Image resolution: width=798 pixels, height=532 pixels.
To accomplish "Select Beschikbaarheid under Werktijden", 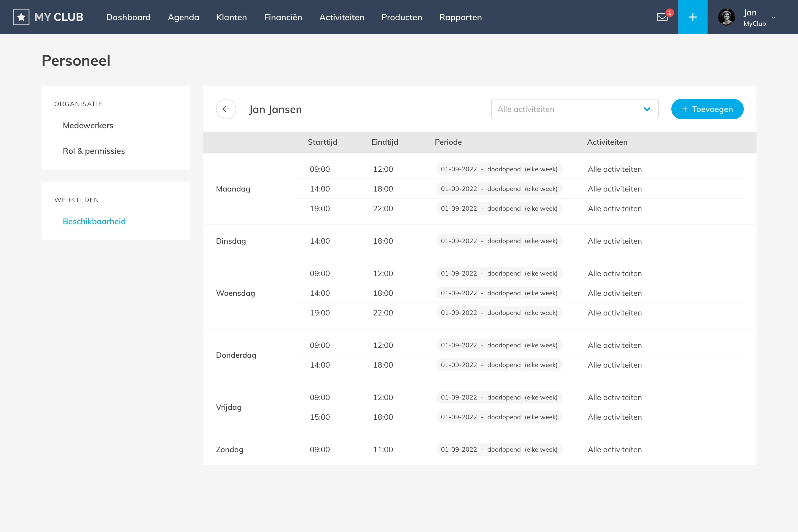I will coord(94,222).
